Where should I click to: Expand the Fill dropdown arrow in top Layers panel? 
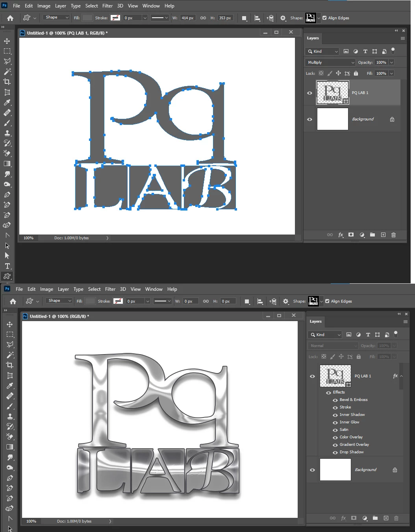point(391,73)
